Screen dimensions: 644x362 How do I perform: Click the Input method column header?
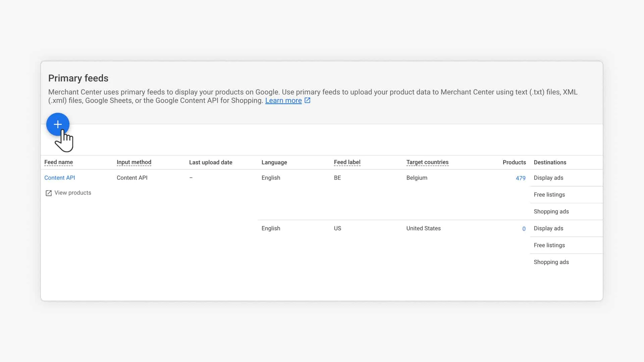[x=134, y=162]
